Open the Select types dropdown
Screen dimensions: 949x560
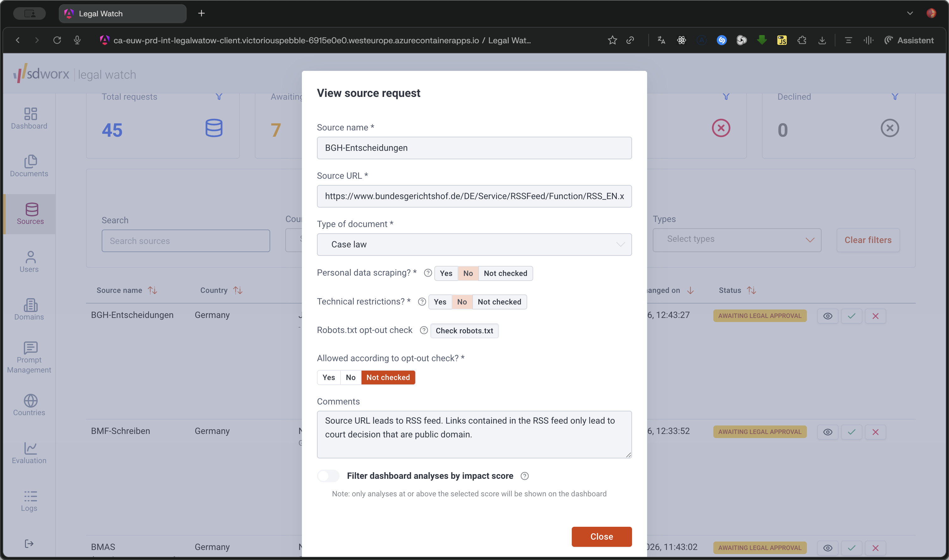pos(737,240)
